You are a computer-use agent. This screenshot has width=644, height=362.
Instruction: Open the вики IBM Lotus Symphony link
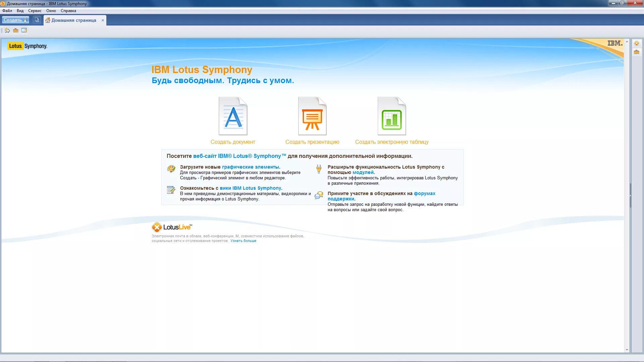tap(250, 188)
